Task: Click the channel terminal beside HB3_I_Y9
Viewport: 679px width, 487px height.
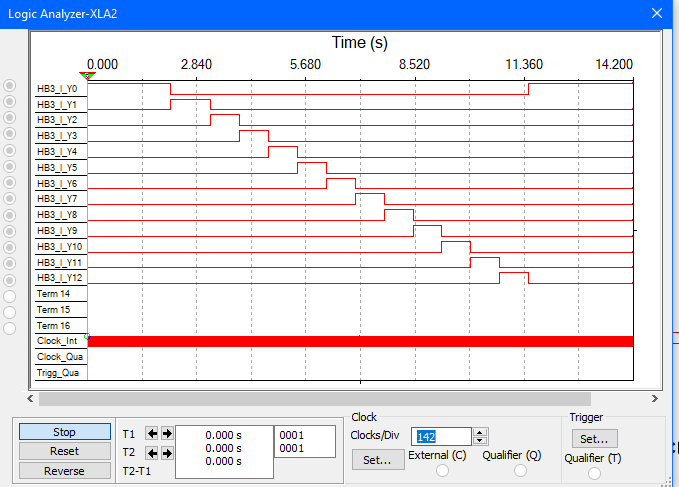Action: click(x=10, y=232)
